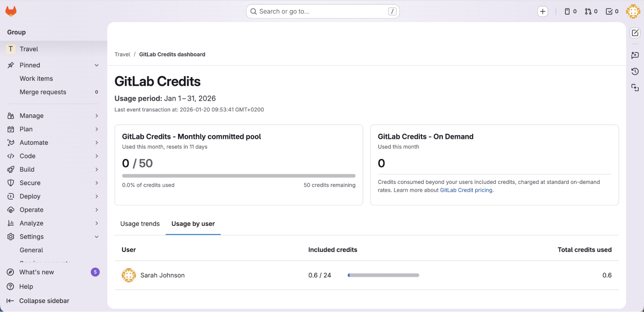Open Merge requests from the sidebar

coord(43,92)
